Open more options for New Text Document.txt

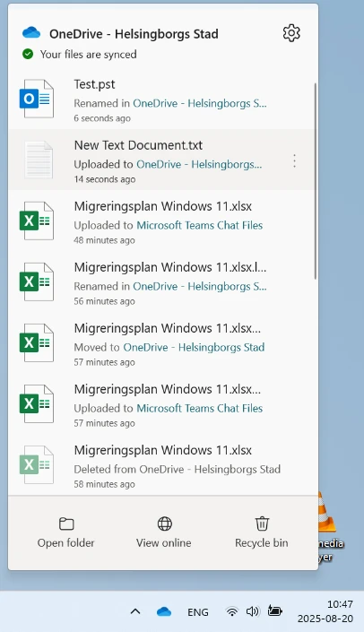(295, 160)
